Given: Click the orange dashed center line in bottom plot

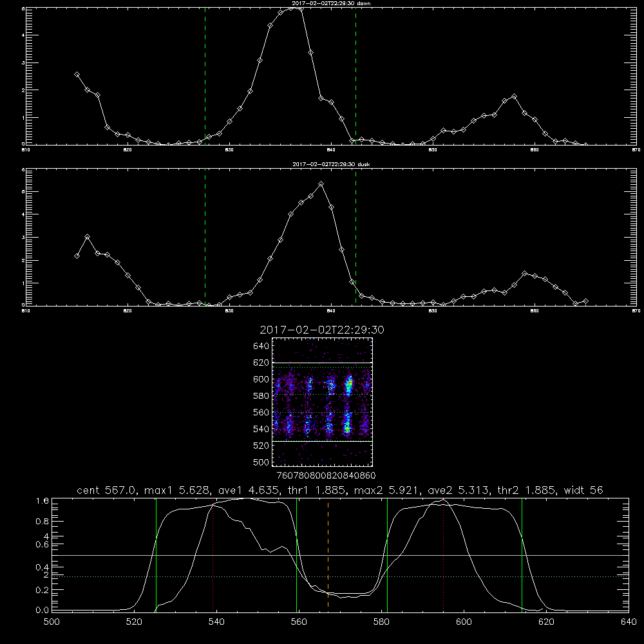Looking at the screenshot, I should tap(328, 554).
